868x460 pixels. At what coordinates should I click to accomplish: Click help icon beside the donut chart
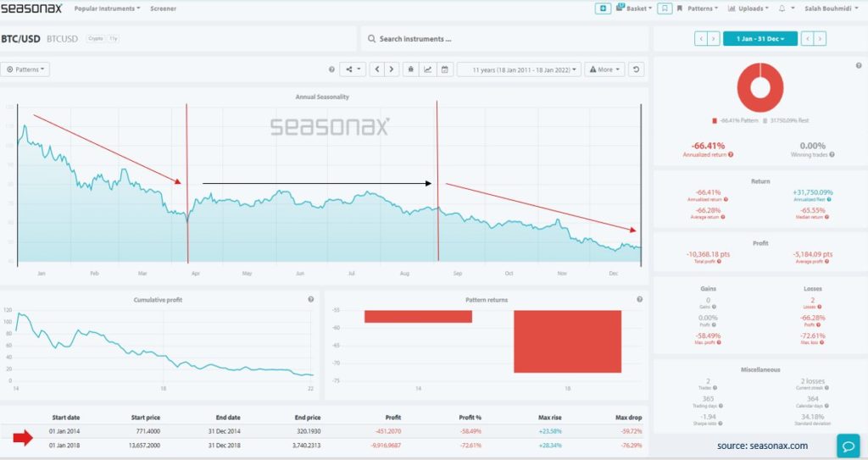(859, 65)
